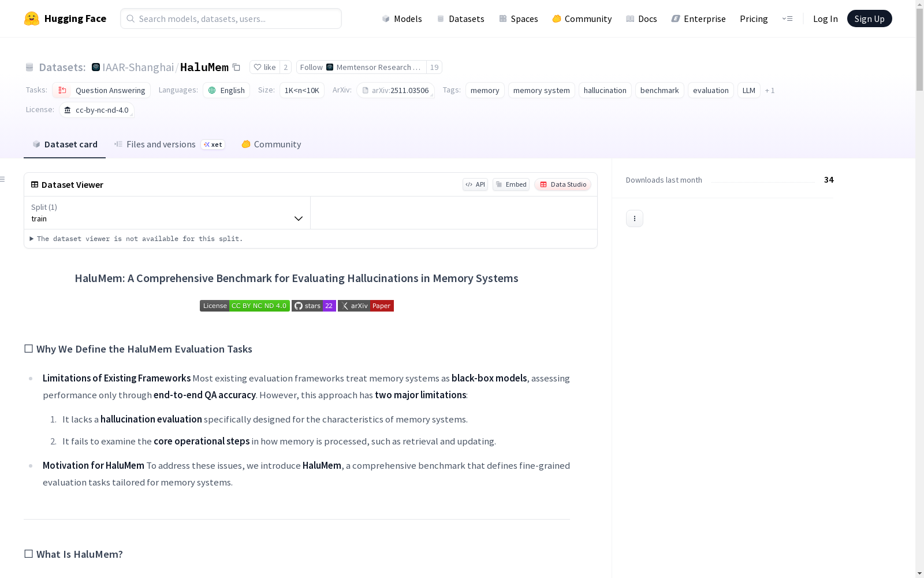
Task: Open the Pricing page link
Action: pyautogui.click(x=754, y=18)
